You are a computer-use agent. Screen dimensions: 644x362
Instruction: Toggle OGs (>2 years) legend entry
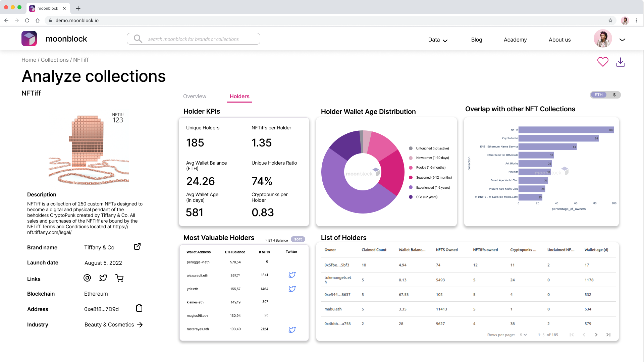click(x=423, y=197)
